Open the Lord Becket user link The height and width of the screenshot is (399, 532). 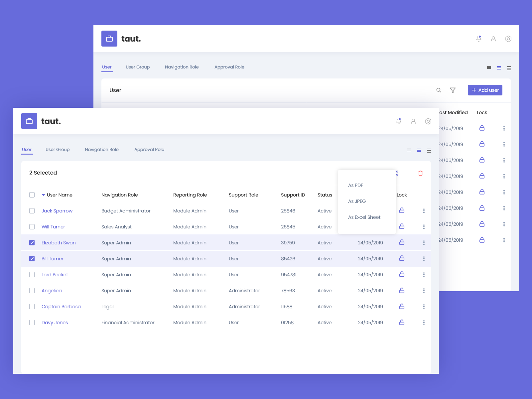pos(55,275)
